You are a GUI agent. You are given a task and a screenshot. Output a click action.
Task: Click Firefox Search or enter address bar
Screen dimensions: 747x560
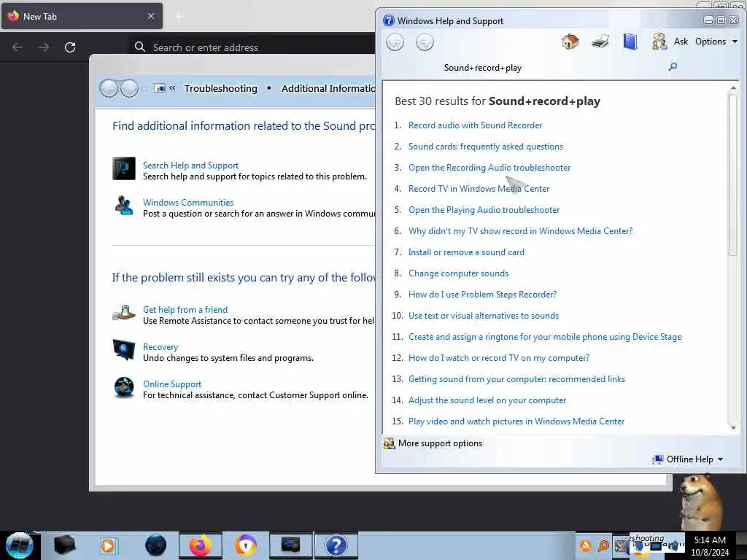coord(252,47)
